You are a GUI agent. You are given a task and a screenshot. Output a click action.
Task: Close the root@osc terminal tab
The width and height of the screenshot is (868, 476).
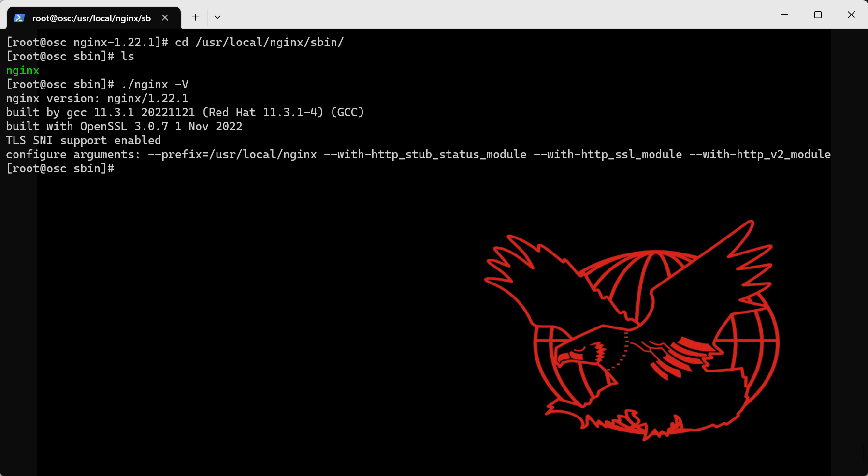pos(165,18)
